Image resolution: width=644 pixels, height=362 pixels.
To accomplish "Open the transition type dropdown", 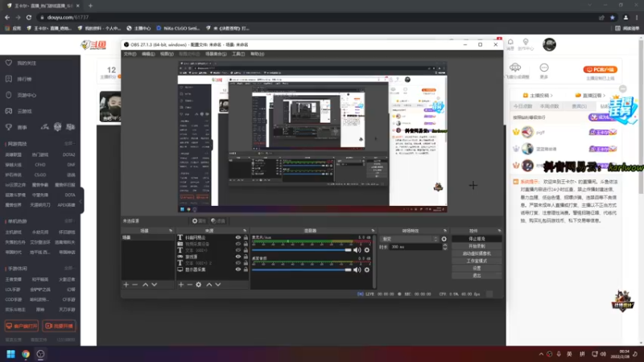I will click(x=410, y=239).
